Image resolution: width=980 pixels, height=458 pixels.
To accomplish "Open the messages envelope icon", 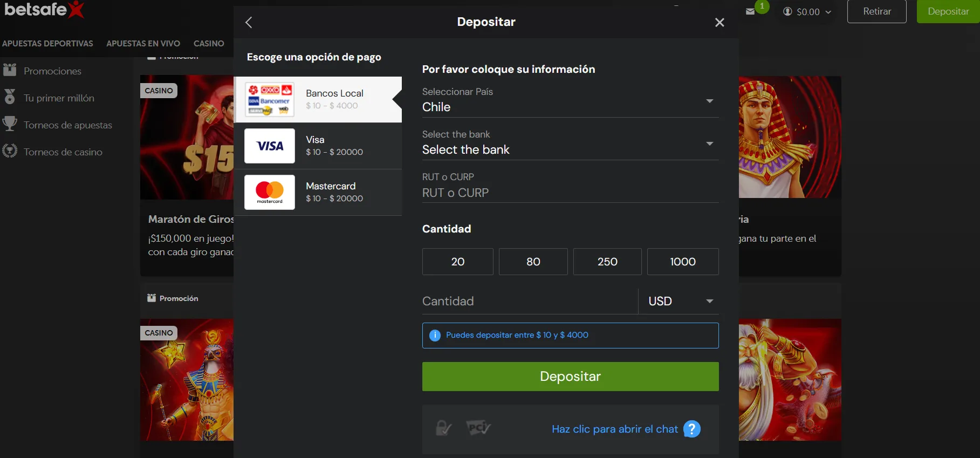I will tap(750, 11).
